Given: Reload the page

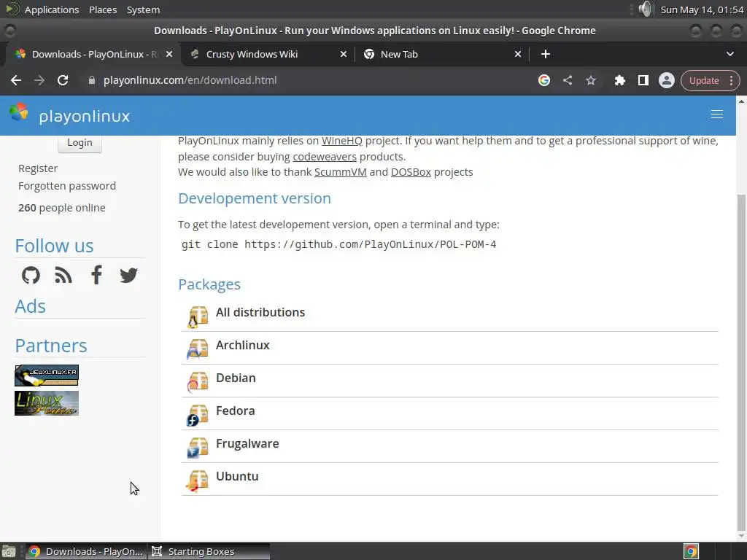Looking at the screenshot, I should pos(63,80).
